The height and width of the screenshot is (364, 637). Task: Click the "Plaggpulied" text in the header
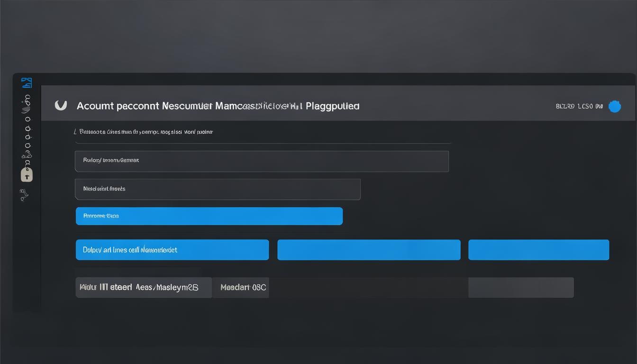[x=332, y=106]
